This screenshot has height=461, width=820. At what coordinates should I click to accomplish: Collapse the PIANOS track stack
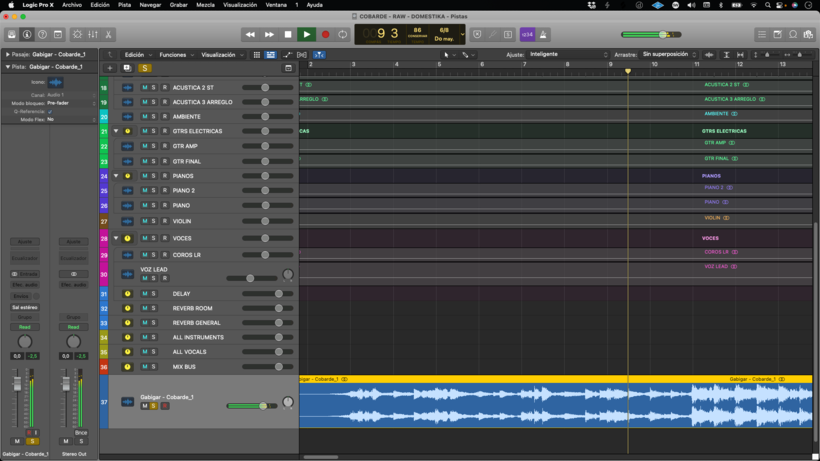tap(116, 176)
